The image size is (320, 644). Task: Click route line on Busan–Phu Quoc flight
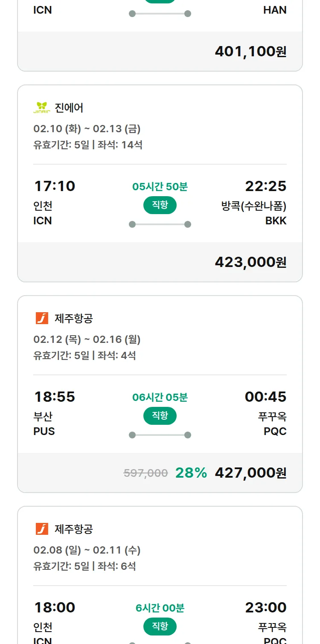coord(160,435)
